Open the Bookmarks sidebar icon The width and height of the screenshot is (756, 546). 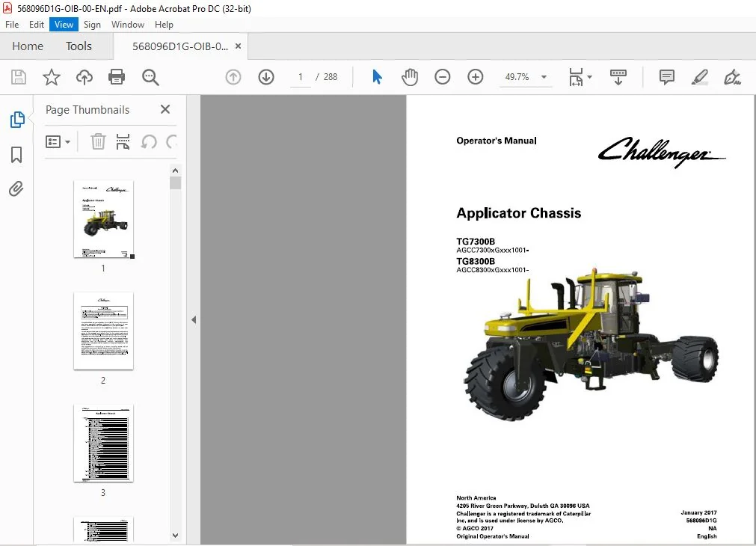pyautogui.click(x=16, y=155)
